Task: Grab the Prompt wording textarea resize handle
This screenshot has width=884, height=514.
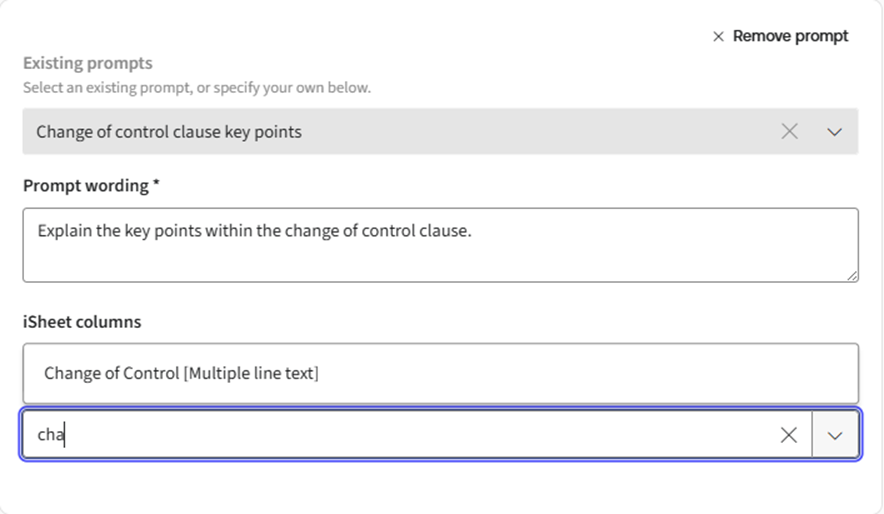Action: point(852,276)
